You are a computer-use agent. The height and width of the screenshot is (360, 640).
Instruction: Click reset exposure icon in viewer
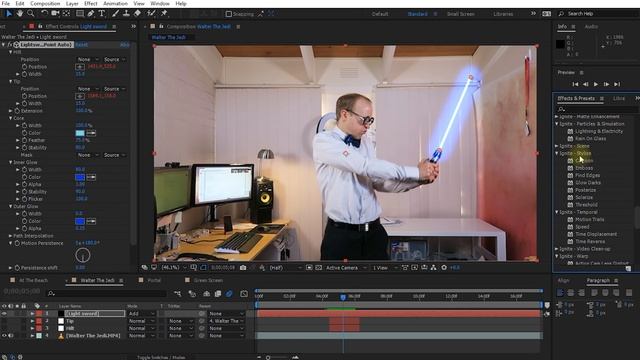(x=444, y=268)
